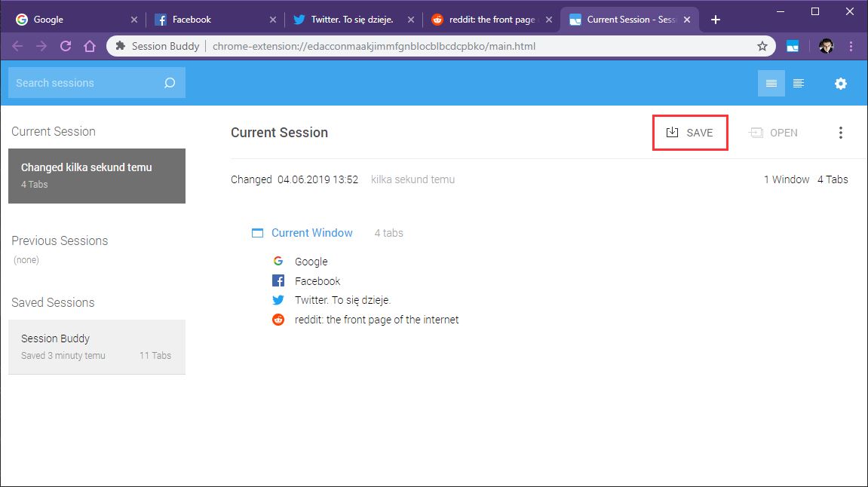This screenshot has height=487, width=868.
Task: Click the 'Current Session' main title
Action: click(x=279, y=133)
